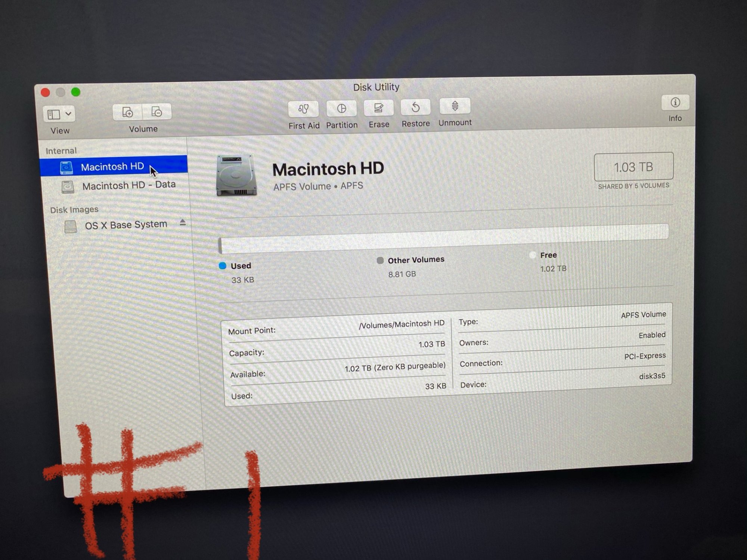Click the Capacity '1.03 TB' table value
This screenshot has width=747, height=560.
coord(432,344)
